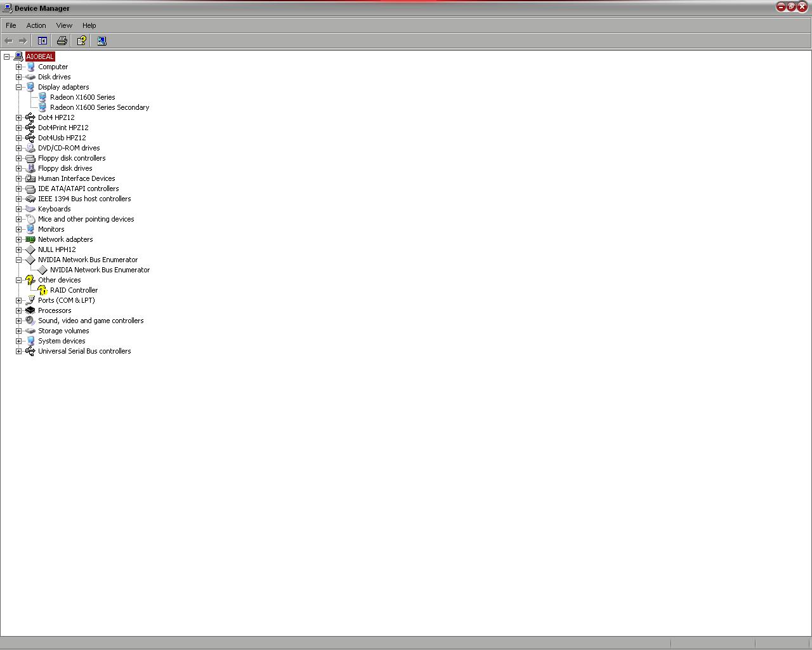Screen dimensions: 812x650
Task: Select Radeon X1600 Series Secondary text
Action: point(100,107)
